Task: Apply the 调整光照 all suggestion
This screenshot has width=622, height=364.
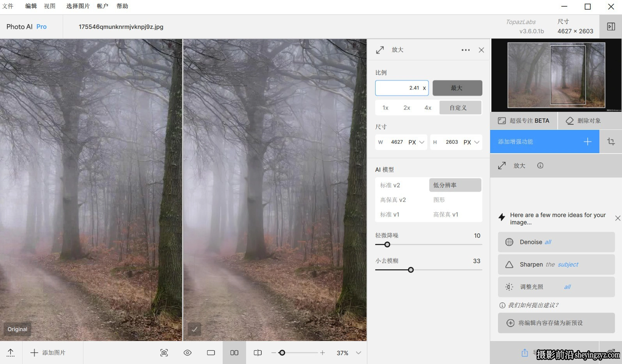Action: pyautogui.click(x=556, y=287)
